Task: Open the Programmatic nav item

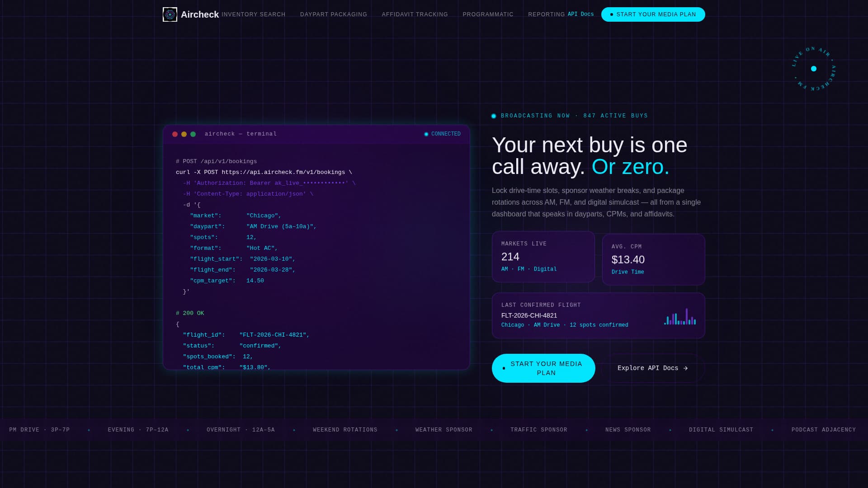Action: pos(488,14)
